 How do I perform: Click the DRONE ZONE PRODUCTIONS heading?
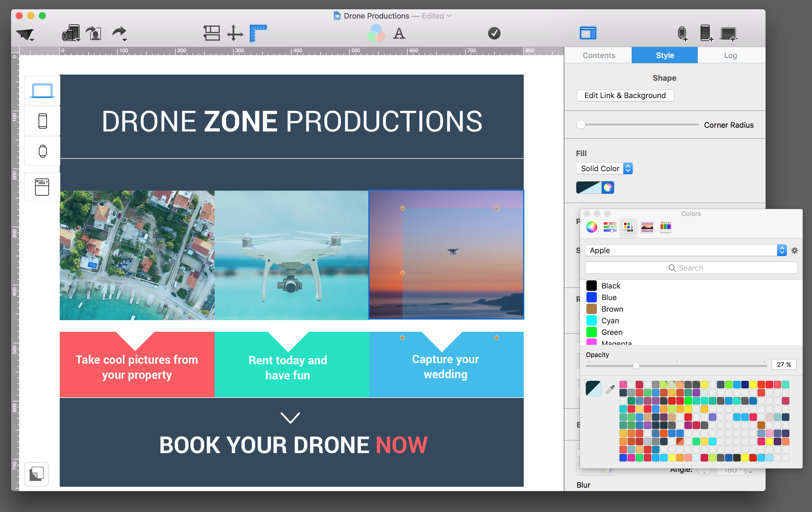coord(292,121)
